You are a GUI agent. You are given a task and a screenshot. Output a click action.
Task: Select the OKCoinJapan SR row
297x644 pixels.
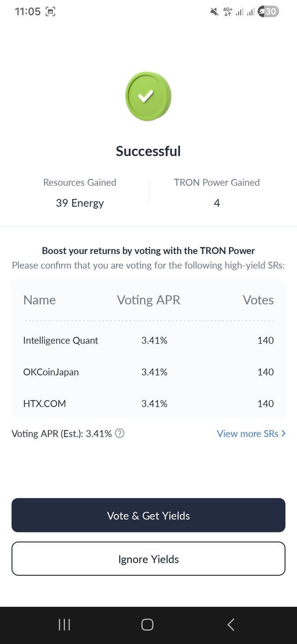(x=148, y=372)
